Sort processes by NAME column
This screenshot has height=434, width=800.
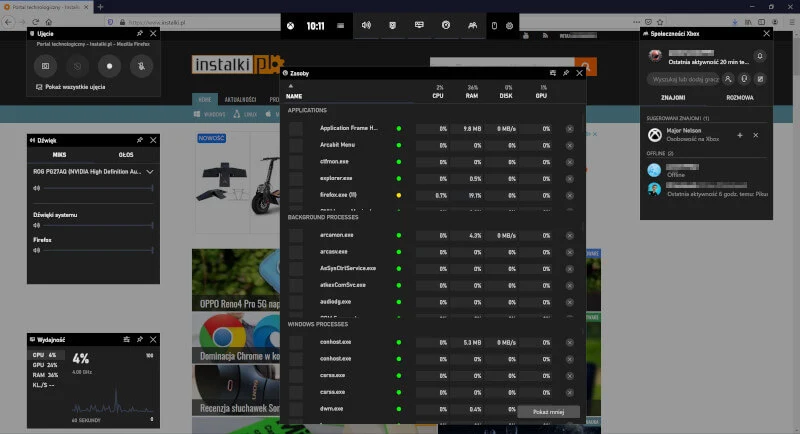(294, 96)
